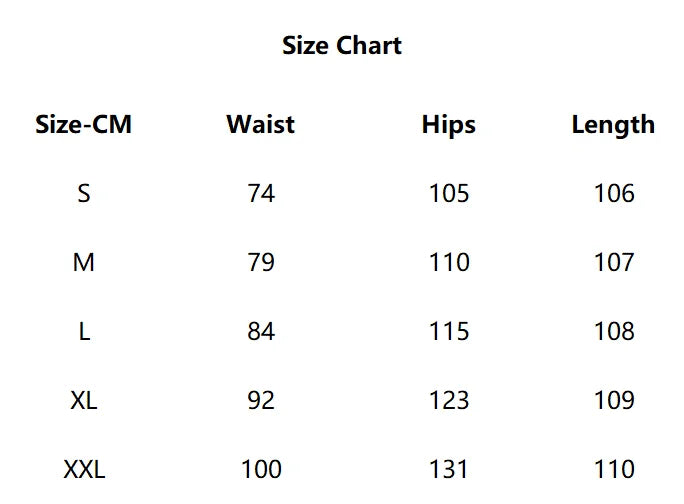Screen dimensions: 684x504
Task: Click waist value 100 for size XXL
Action: pos(261,470)
